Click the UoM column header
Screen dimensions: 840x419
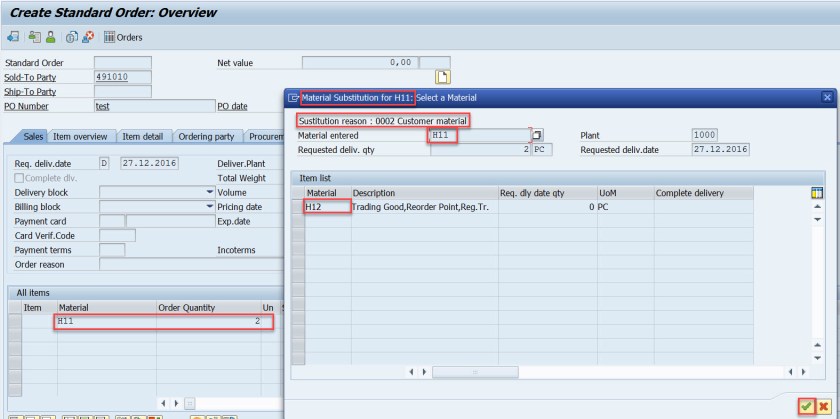pos(626,193)
